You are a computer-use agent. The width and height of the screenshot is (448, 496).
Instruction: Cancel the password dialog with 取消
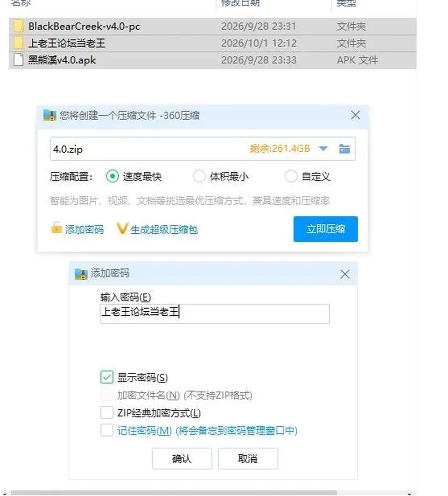248,458
